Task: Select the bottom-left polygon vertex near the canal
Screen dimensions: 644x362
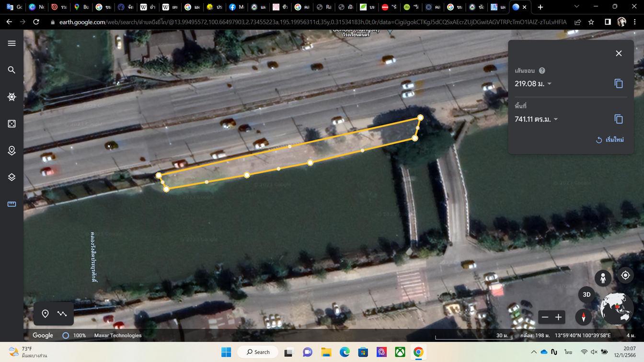Action: [x=166, y=189]
